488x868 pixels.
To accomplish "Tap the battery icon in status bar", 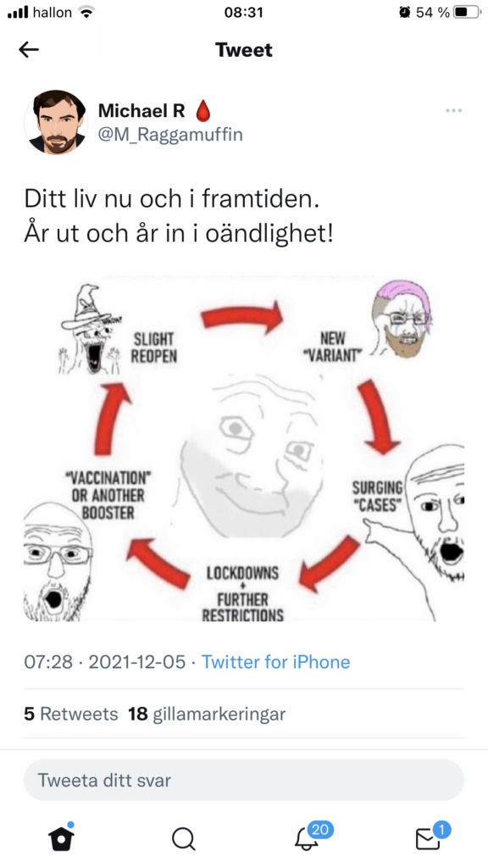I will click(467, 12).
